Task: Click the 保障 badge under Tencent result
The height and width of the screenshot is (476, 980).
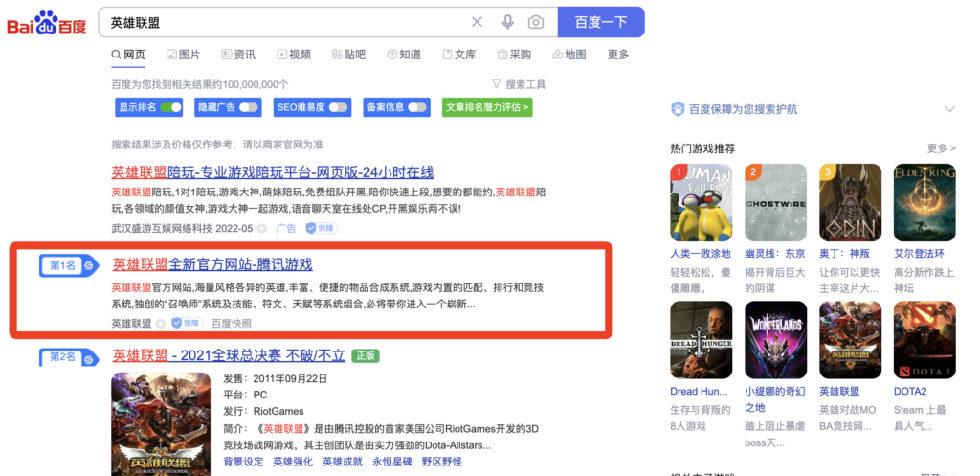Action: (188, 323)
